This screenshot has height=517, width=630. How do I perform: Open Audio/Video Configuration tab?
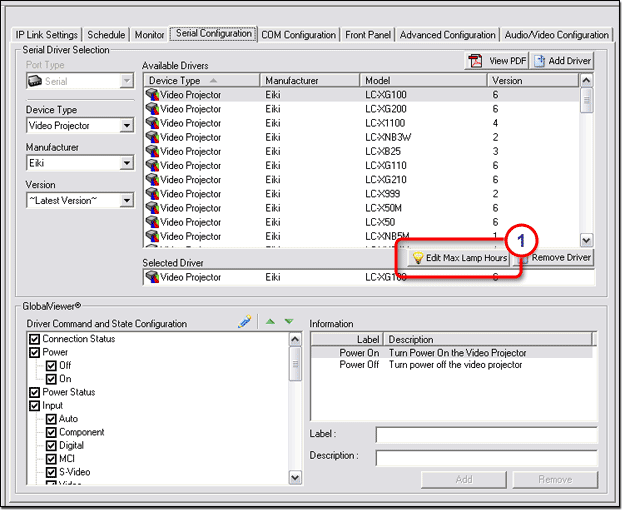tap(556, 35)
